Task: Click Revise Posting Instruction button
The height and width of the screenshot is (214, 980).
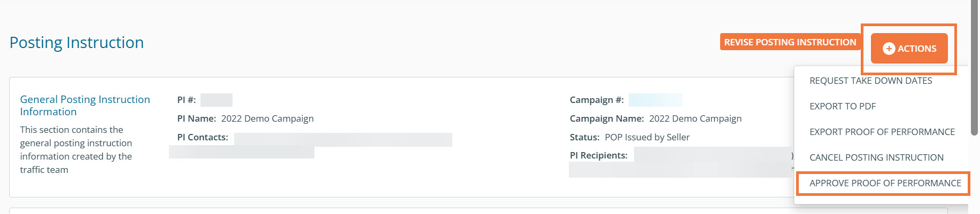Action: (790, 42)
